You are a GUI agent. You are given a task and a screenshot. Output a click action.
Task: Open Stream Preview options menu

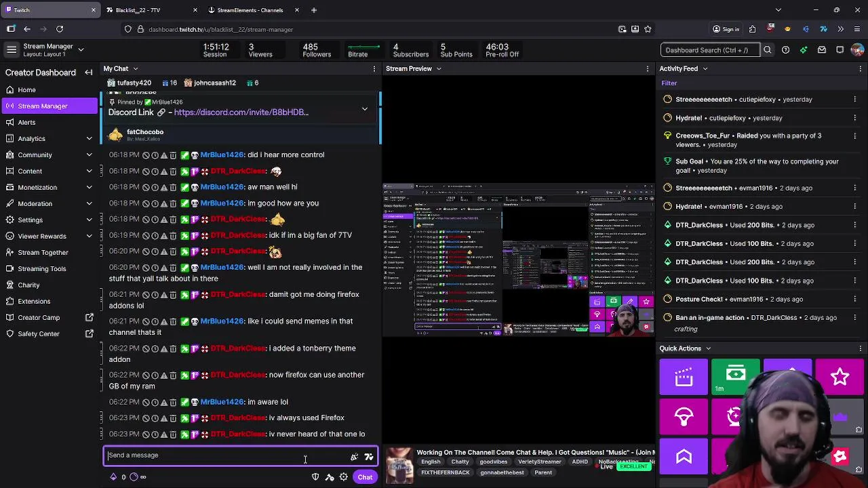[648, 68]
